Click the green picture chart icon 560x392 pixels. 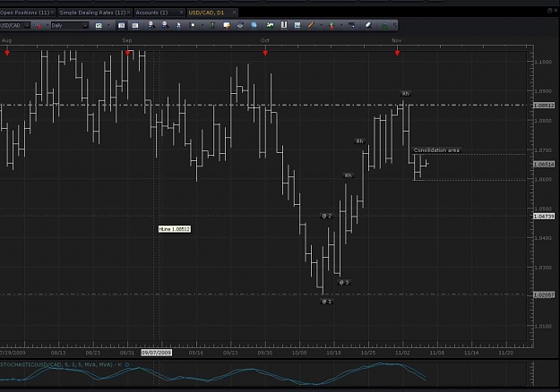271,25
